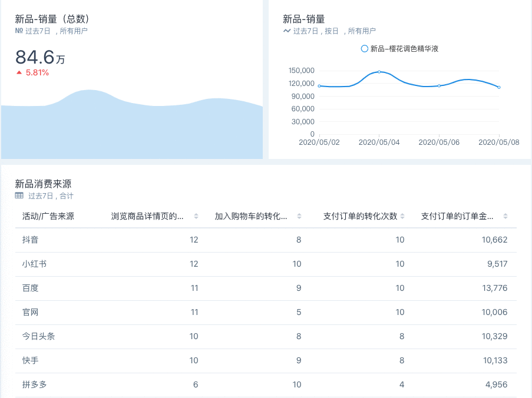532x398 pixels.
Task: Click the table icon under 新品消费来源
Action: coord(19,195)
